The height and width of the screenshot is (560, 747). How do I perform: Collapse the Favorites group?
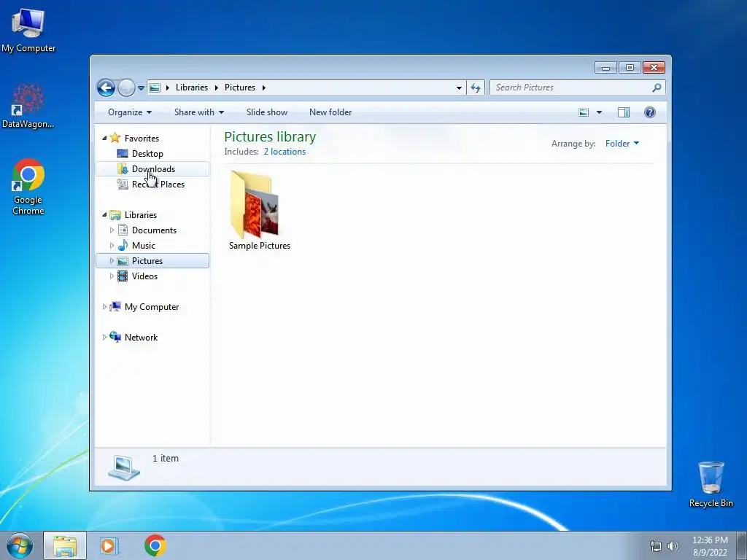104,138
